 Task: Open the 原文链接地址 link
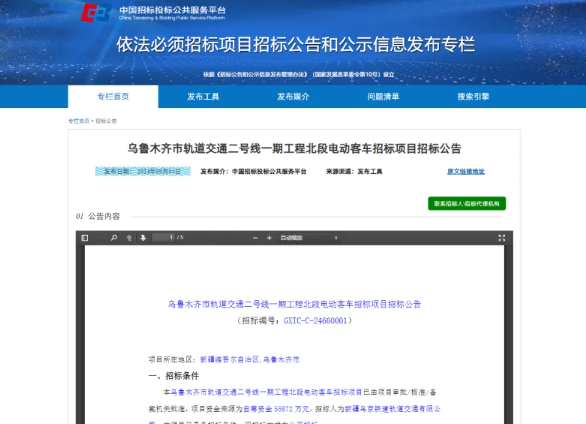[x=466, y=171]
